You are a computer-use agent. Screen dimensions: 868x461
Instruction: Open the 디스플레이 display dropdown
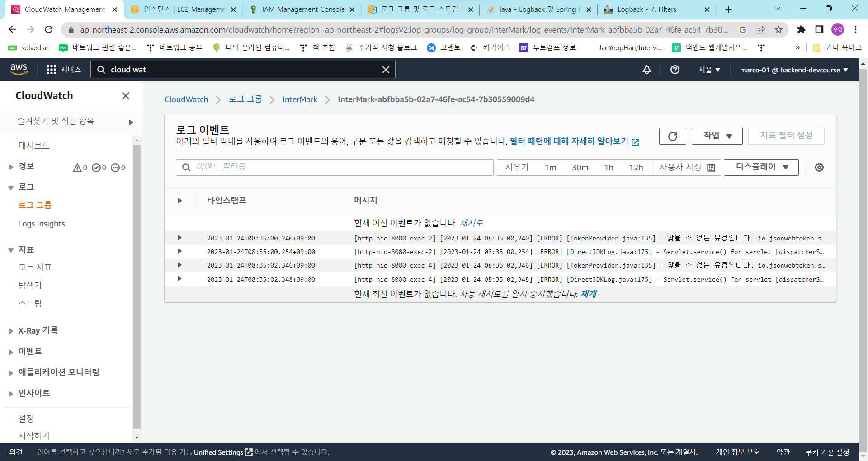point(761,167)
